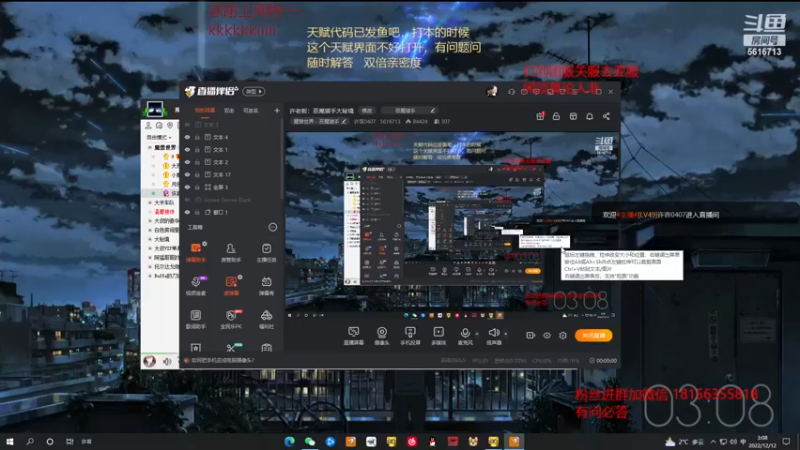
Task: Toggle visibility of 文本 2 layer
Action: (x=187, y=162)
